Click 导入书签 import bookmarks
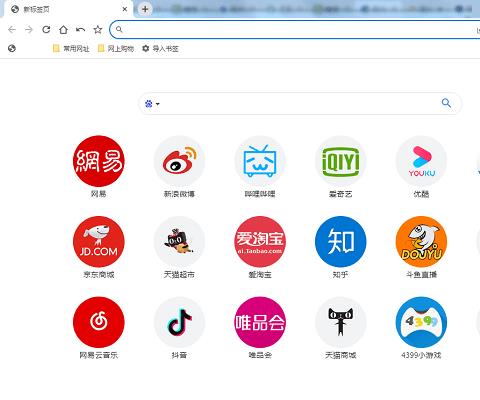Image resolution: width=480 pixels, height=400 pixels. click(x=160, y=49)
